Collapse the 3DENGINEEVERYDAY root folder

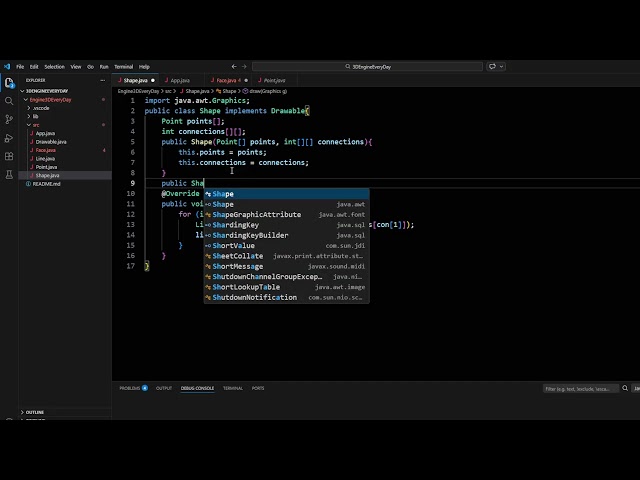45,91
